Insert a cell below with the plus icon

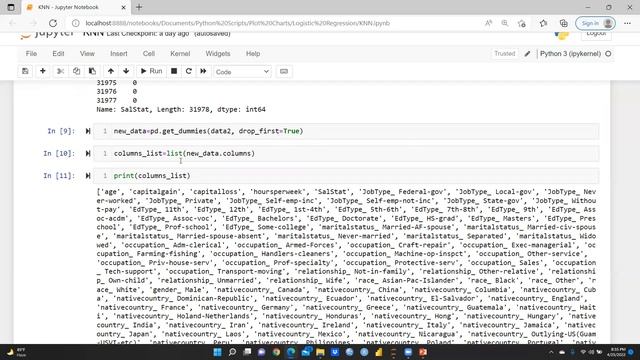coord(42,71)
